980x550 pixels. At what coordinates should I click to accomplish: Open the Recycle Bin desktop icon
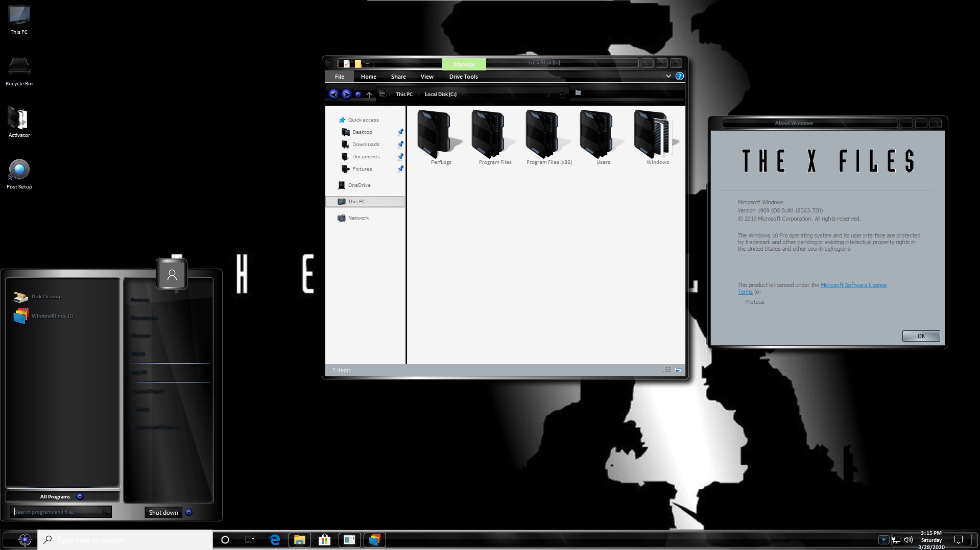click(x=19, y=71)
